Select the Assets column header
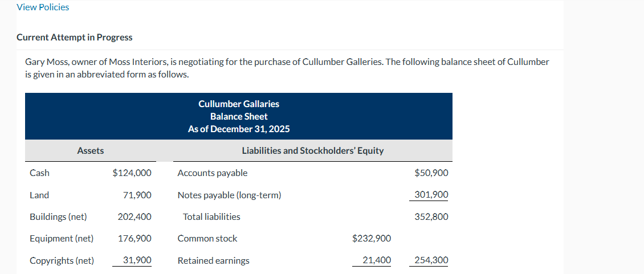644x274 pixels. pos(90,150)
